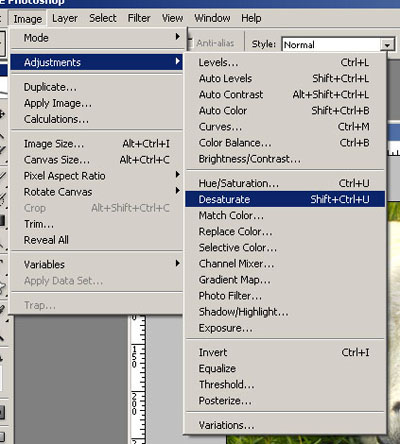
Task: Open Exposure... adjustment
Action: 285,328
